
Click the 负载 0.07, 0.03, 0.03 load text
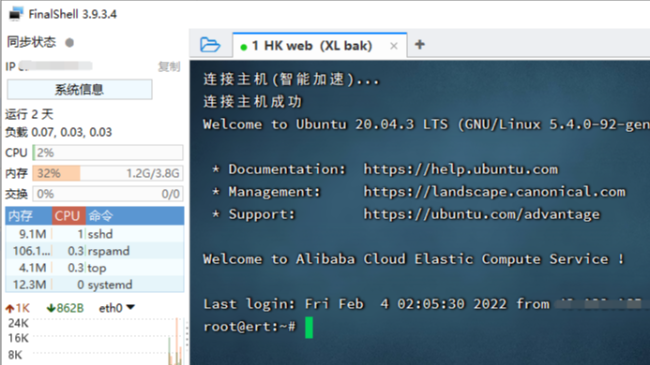pyautogui.click(x=58, y=132)
